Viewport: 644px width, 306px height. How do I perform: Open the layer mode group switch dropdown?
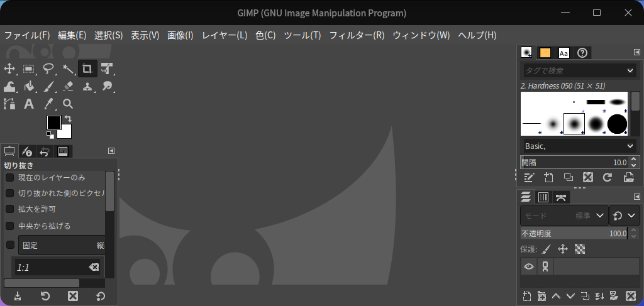click(625, 216)
